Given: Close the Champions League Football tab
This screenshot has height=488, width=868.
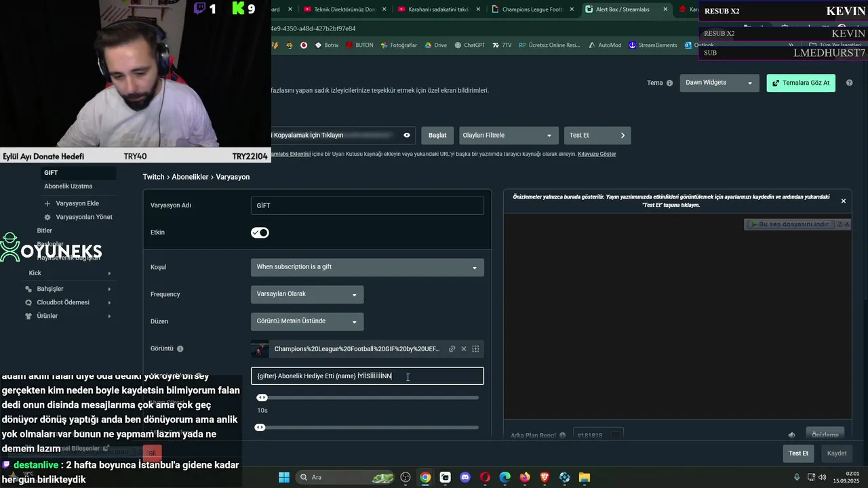Looking at the screenshot, I should [572, 9].
